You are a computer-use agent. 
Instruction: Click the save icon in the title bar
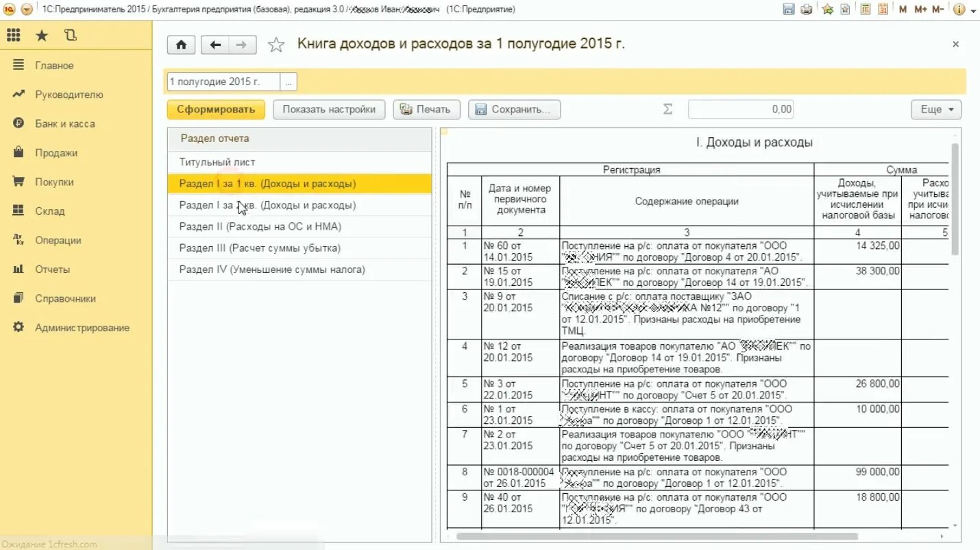(x=789, y=10)
